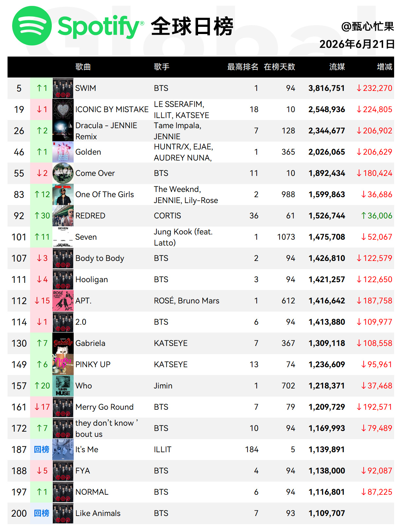Click the 在榜天数 column header
The image size is (401, 532).
pos(280,67)
